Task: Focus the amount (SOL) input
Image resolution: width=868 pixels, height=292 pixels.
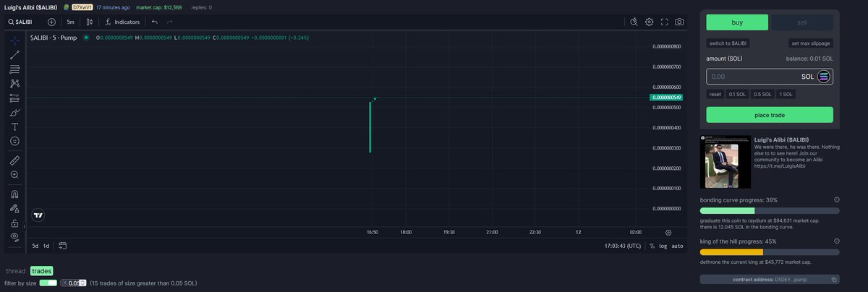Action: click(770, 76)
